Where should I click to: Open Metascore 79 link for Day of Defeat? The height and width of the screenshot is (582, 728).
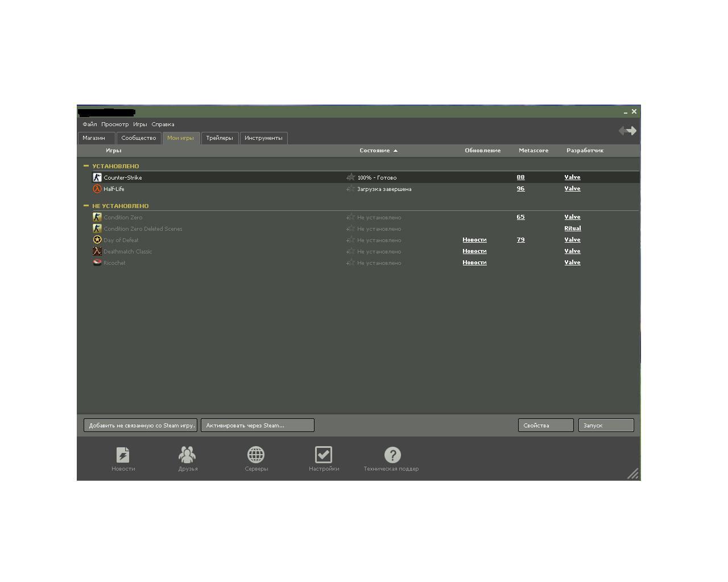tap(520, 240)
